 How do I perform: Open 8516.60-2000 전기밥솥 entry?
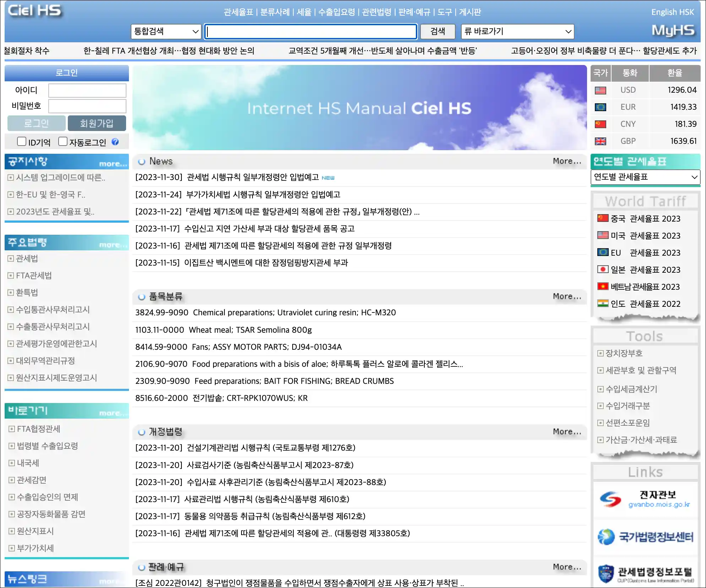point(222,398)
